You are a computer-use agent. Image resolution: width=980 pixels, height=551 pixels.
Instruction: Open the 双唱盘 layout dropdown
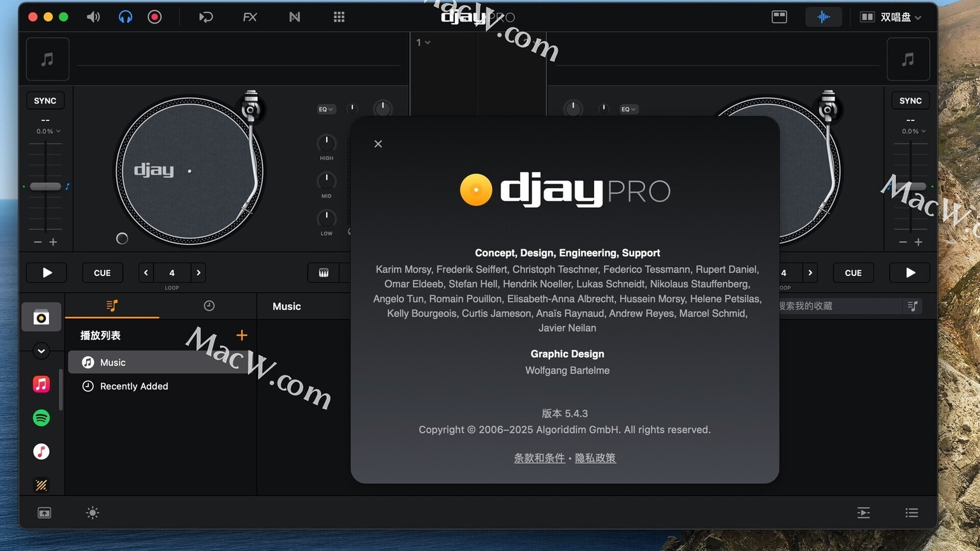[x=891, y=17]
